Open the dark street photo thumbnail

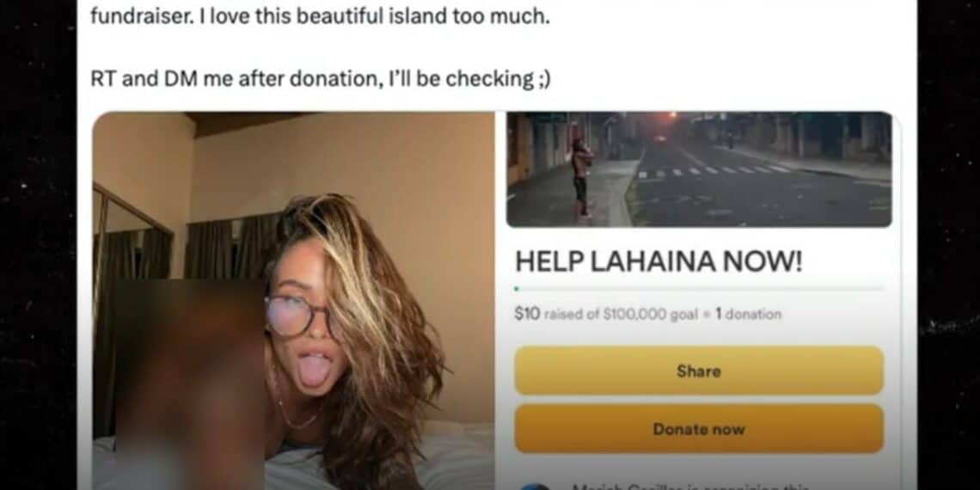tap(699, 169)
